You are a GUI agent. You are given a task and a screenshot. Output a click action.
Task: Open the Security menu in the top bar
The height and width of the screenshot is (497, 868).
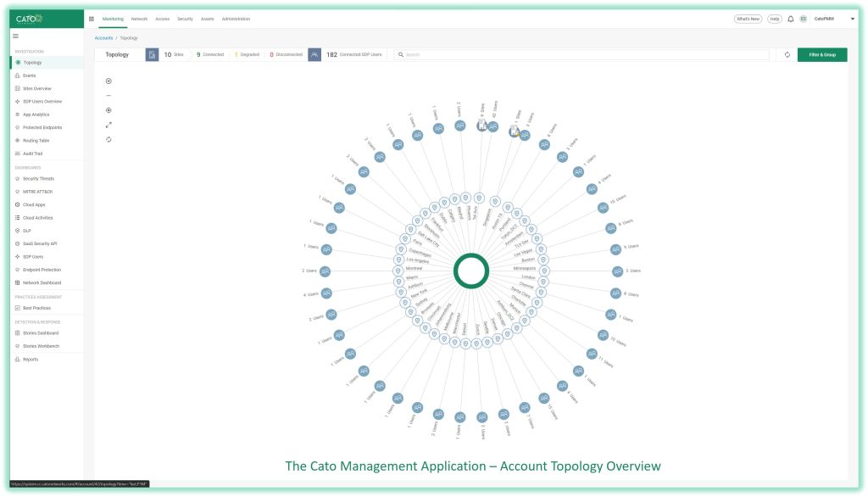click(185, 18)
